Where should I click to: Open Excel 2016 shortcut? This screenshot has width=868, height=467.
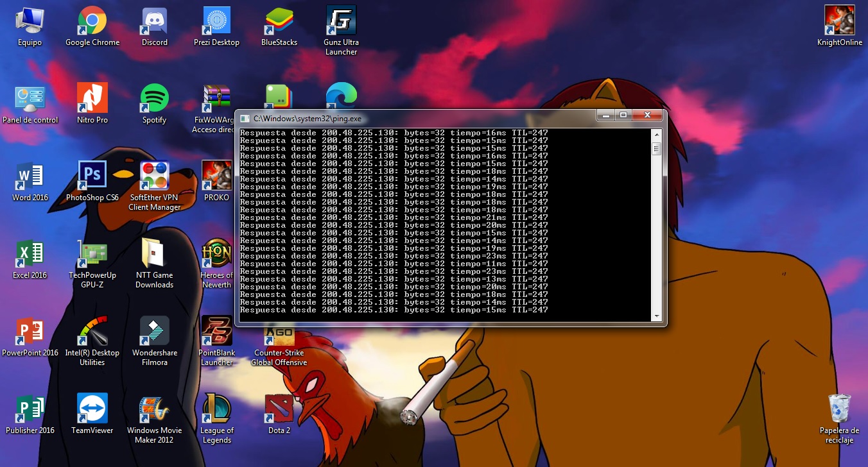click(30, 259)
